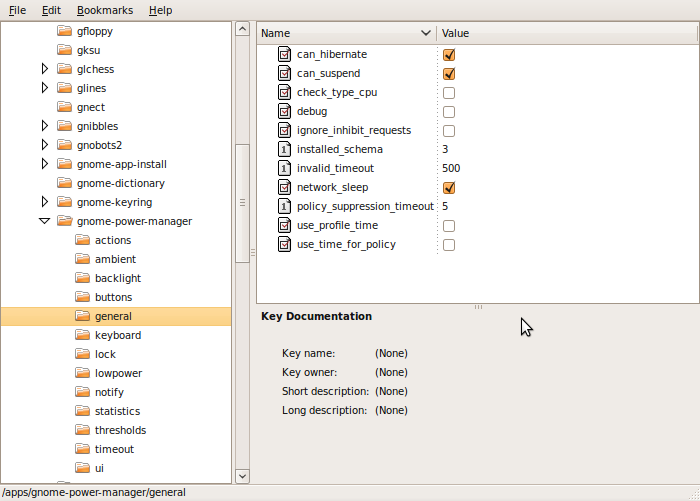Click the glines folder label
700x501 pixels.
coord(92,88)
